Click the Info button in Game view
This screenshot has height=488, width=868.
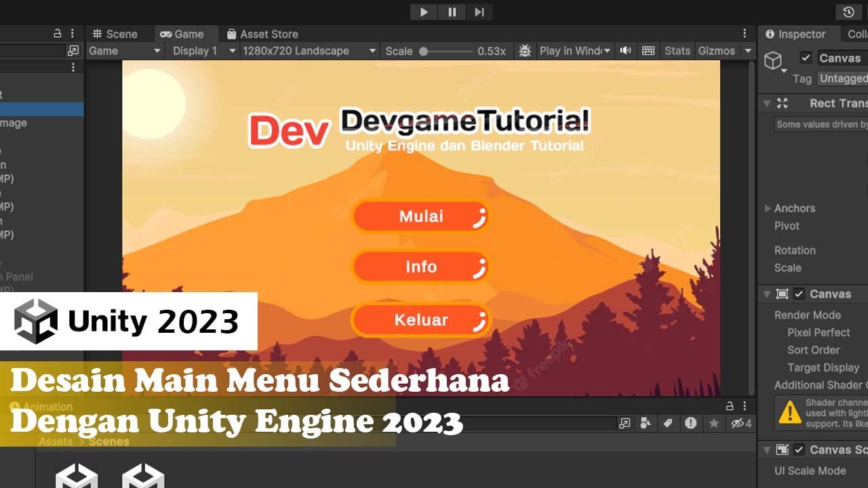click(x=420, y=267)
